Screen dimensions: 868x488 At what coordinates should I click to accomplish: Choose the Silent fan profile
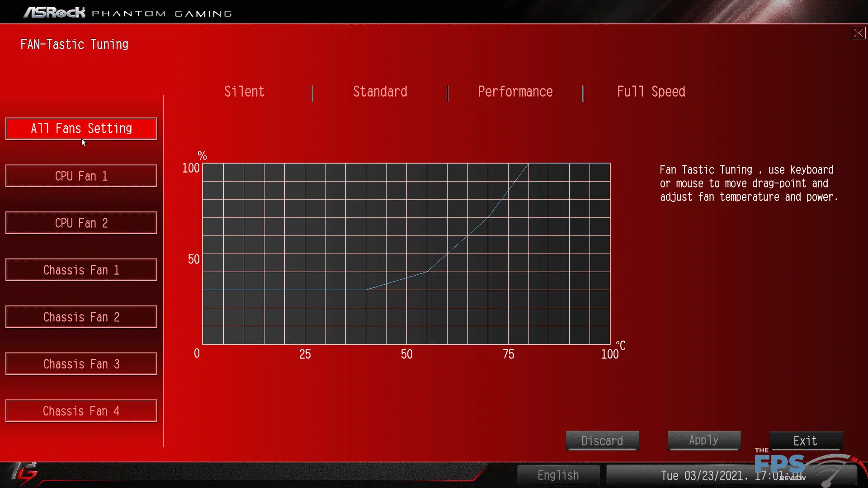244,92
